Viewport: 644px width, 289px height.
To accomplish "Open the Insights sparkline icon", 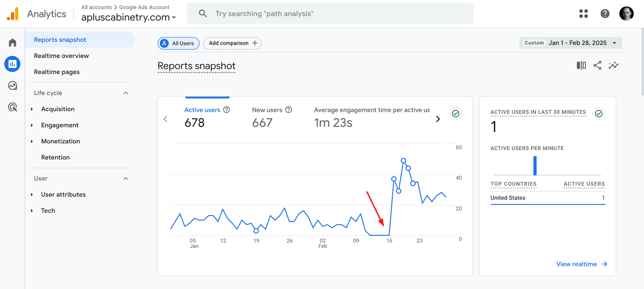I will click(613, 65).
